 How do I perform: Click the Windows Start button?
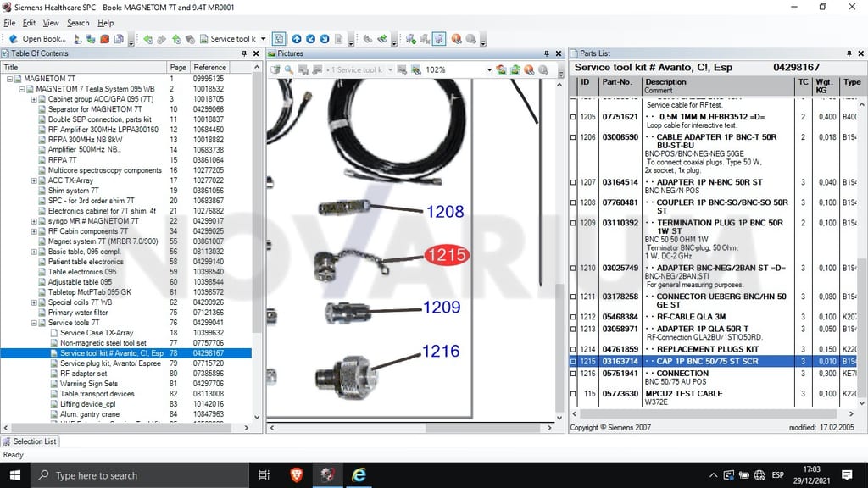(15, 475)
